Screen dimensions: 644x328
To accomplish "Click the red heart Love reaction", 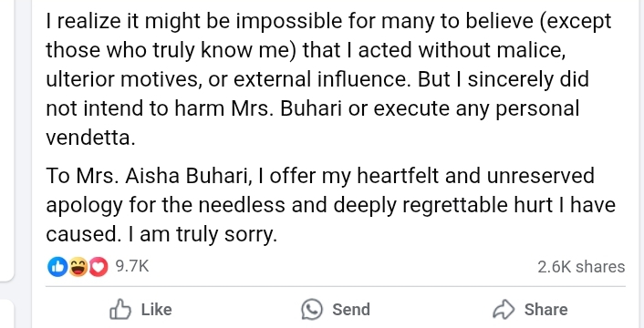I will 99,267.
